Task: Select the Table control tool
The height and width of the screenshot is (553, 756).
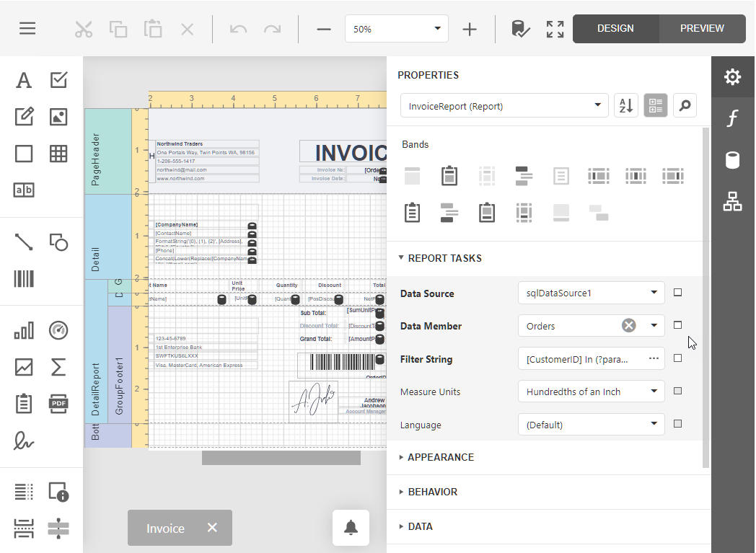Action: click(x=58, y=154)
